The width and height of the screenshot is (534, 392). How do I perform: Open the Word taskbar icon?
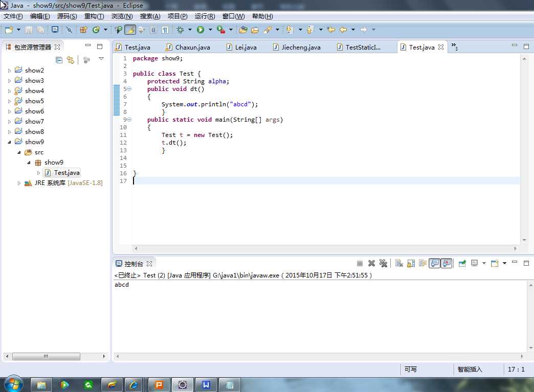206,384
